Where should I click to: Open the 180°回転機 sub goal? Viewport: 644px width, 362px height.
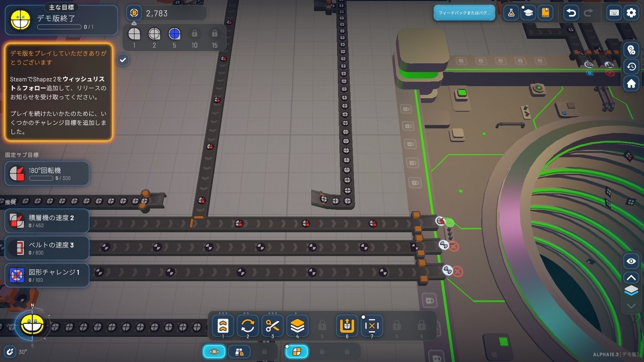47,173
